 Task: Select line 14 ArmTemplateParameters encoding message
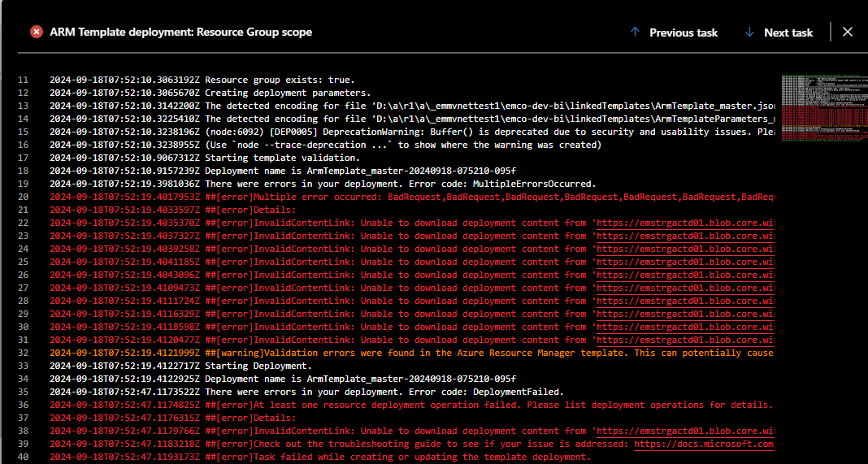[x=412, y=119]
